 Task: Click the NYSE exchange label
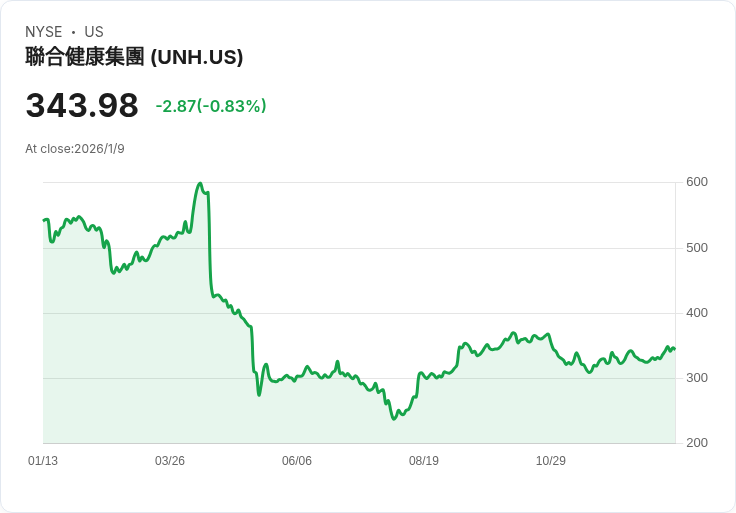tap(43, 32)
